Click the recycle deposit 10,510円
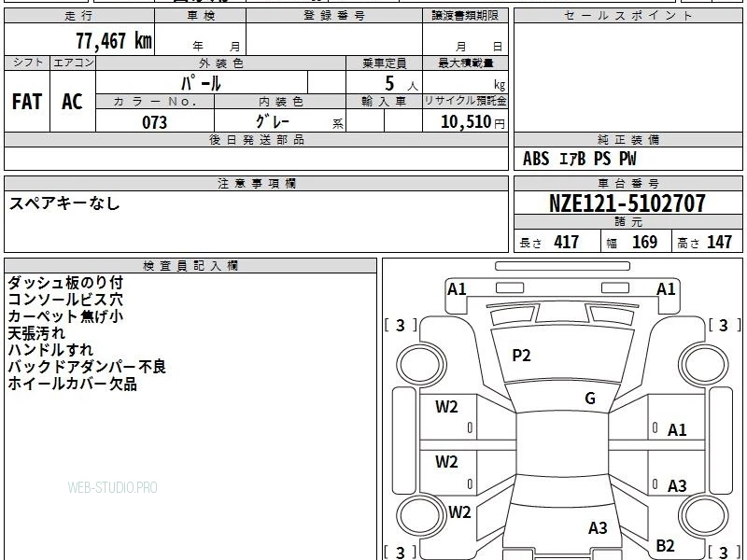This screenshot has height=560, width=747. coord(472,122)
